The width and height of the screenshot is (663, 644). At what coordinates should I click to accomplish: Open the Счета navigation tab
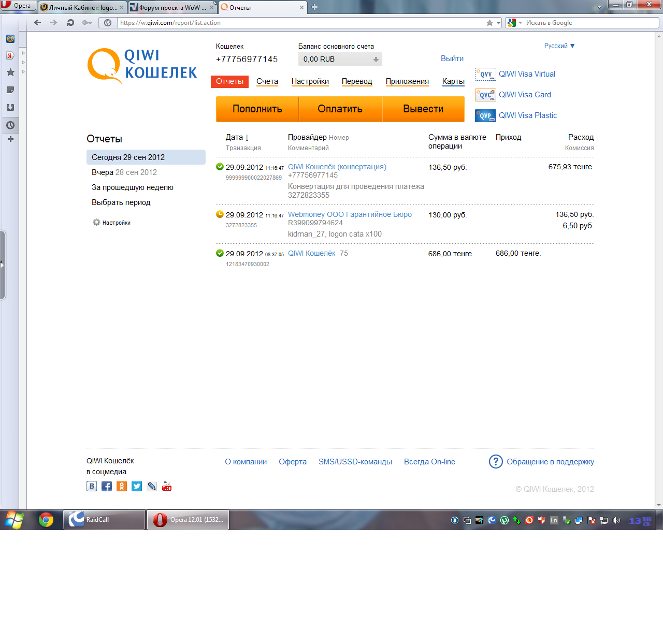point(267,81)
